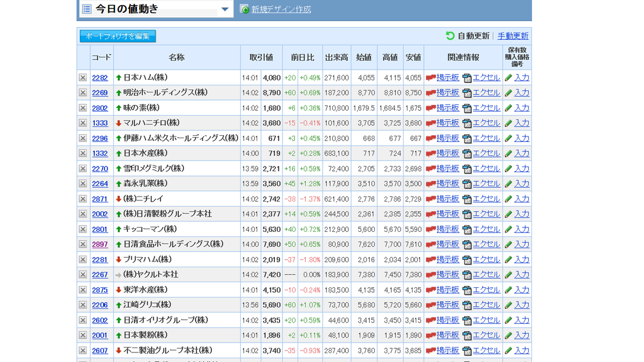Open stock code 2607 link

[x=100, y=351]
